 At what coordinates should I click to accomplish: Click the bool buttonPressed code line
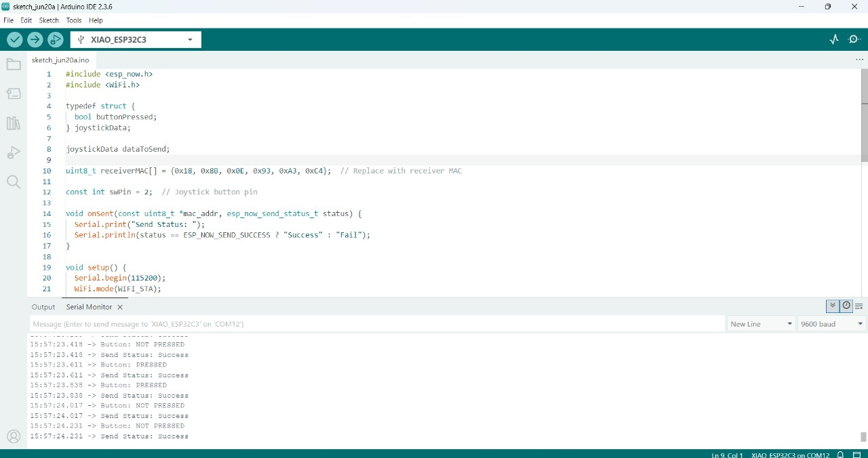116,117
